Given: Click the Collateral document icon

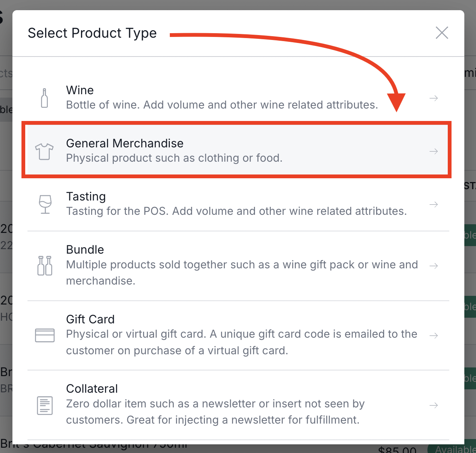Looking at the screenshot, I should 45,406.
